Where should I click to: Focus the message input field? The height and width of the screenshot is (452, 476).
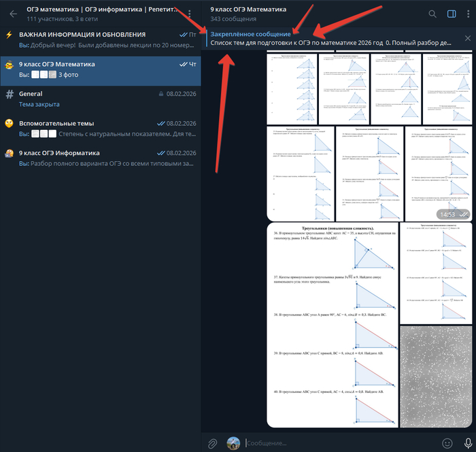[x=340, y=443]
